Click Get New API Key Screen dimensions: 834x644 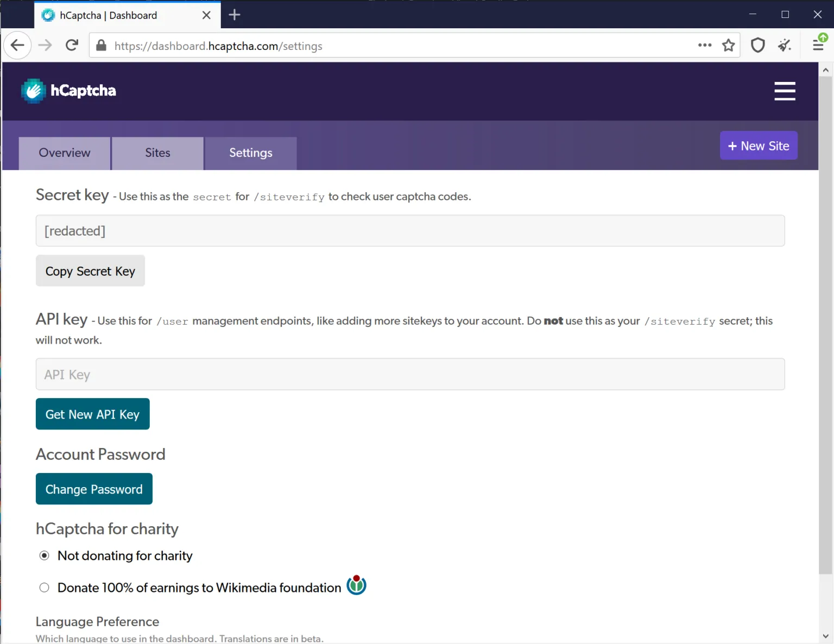(92, 414)
